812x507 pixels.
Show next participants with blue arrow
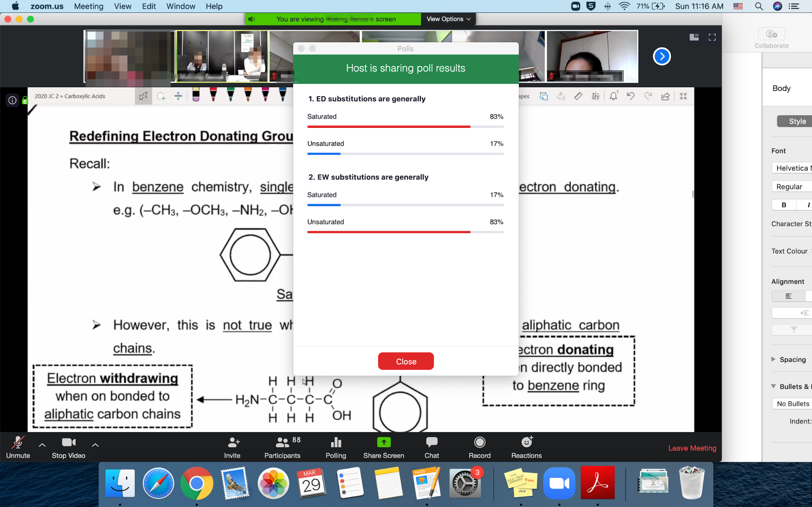pos(662,56)
